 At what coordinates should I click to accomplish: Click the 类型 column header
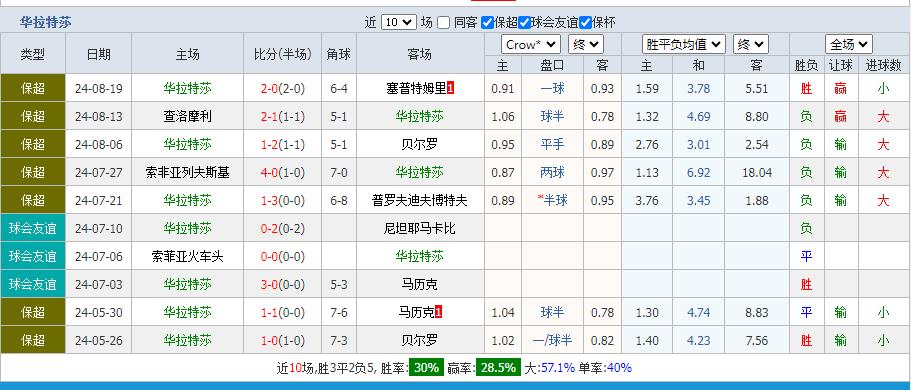click(x=33, y=55)
